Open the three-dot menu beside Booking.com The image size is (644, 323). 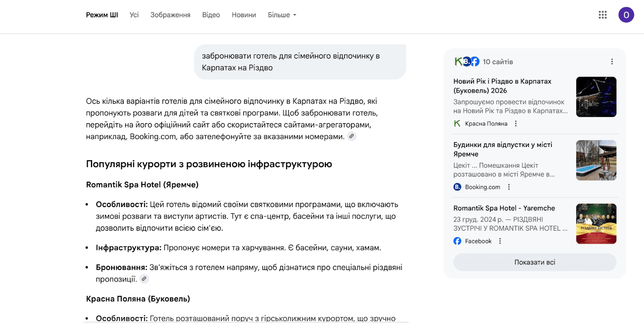pyautogui.click(x=509, y=187)
